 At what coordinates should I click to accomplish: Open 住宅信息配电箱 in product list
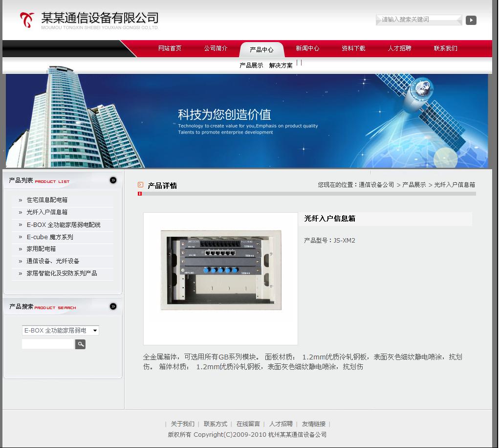coord(47,200)
